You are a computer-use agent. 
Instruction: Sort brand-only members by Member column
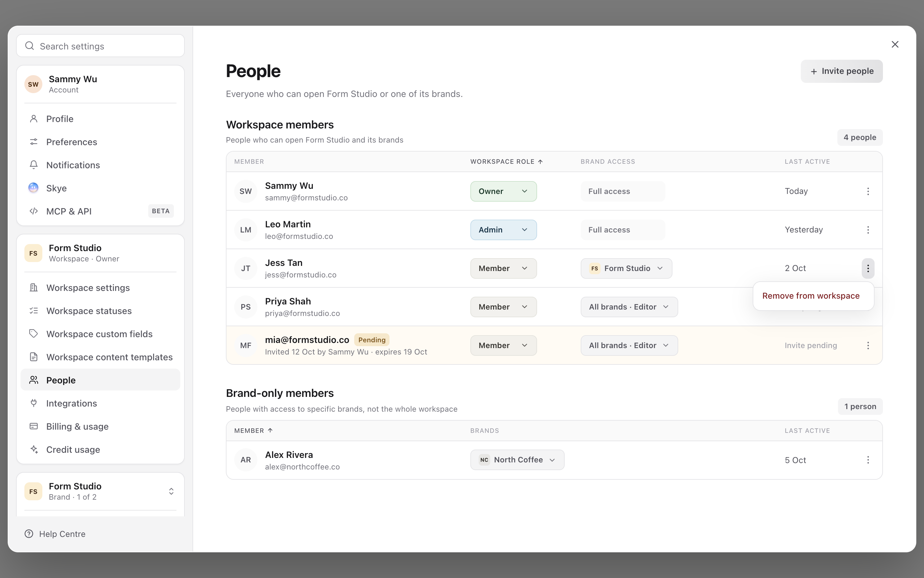click(x=253, y=431)
